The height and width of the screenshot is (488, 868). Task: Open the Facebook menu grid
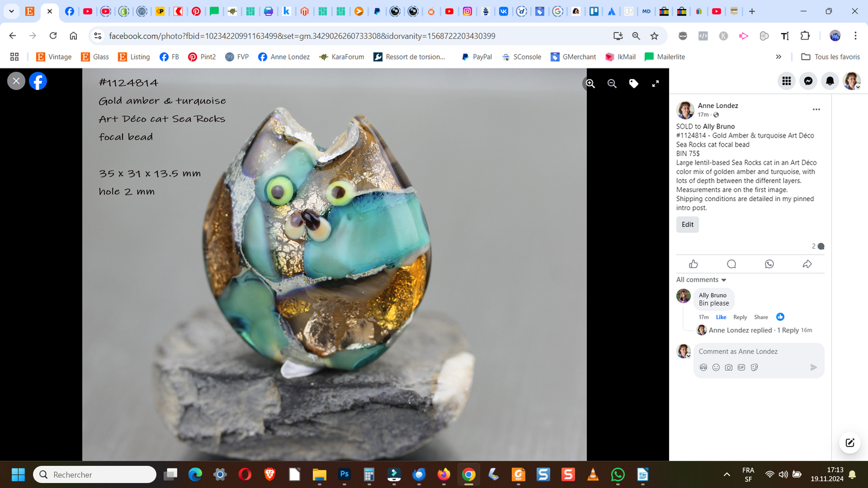click(x=786, y=81)
